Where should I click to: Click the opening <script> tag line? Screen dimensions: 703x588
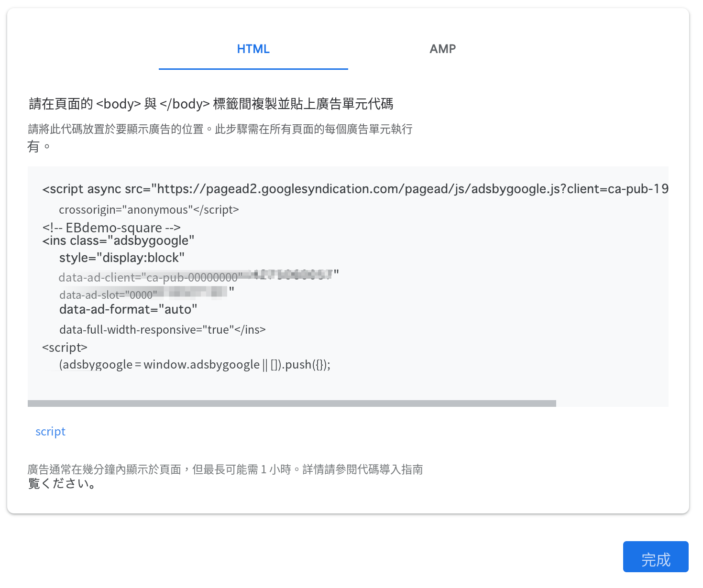[65, 348]
